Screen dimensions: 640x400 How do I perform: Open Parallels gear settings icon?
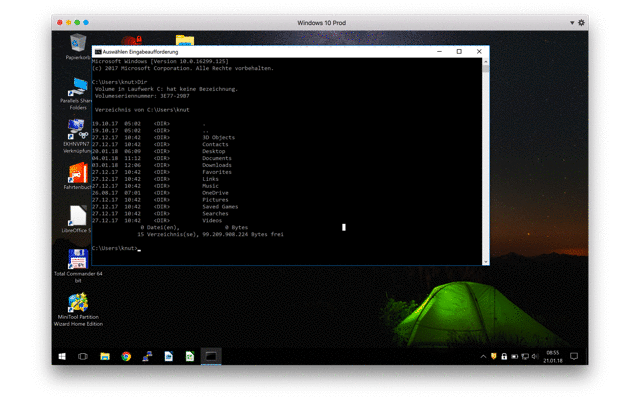[581, 22]
